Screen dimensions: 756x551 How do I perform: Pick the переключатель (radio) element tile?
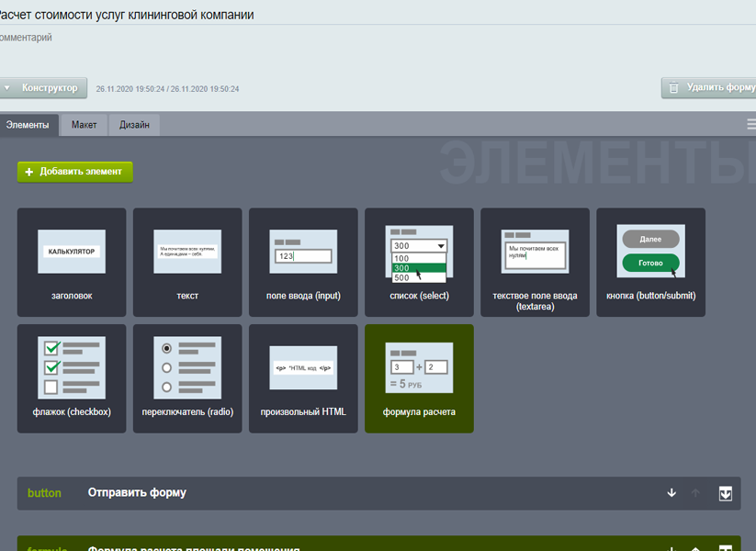(187, 377)
